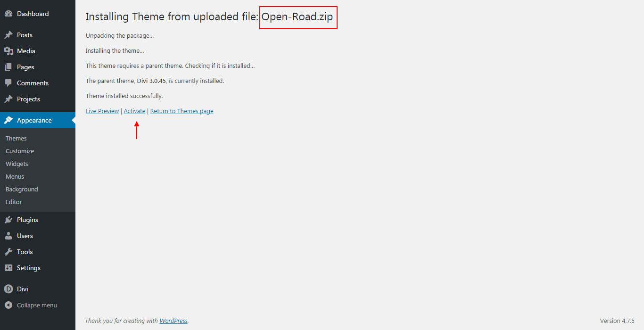644x330 pixels.
Task: Activate the installed theme
Action: tap(134, 111)
